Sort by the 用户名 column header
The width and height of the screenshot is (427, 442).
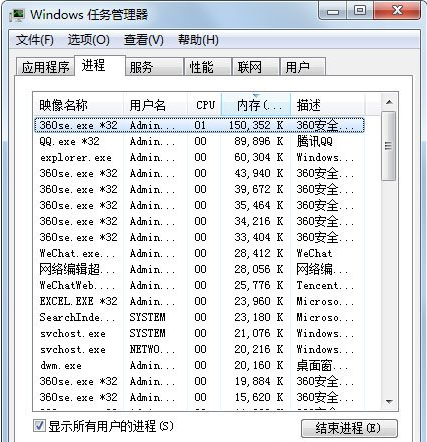coord(155,105)
